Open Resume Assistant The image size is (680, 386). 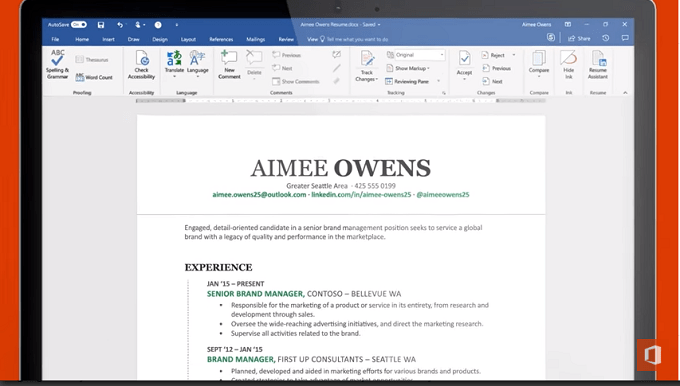[598, 64]
